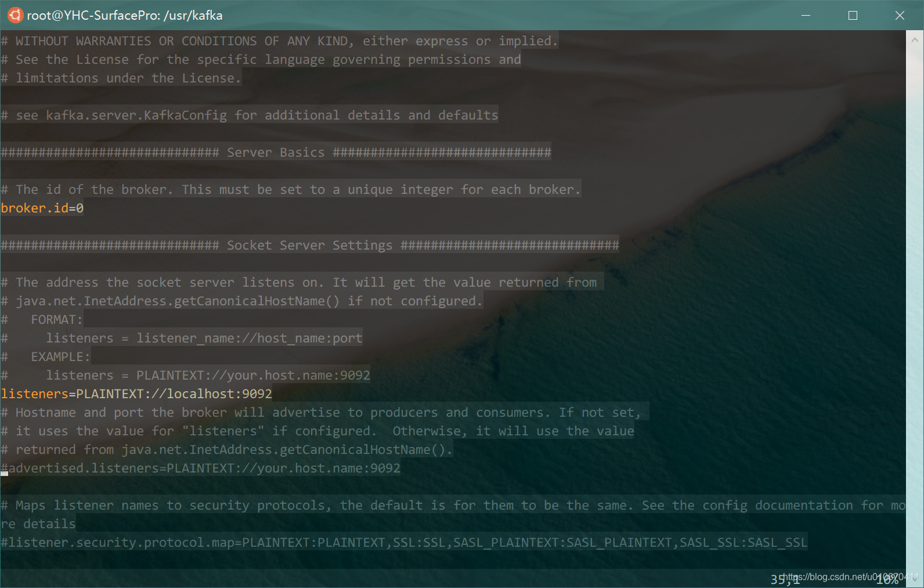Click the 'it uses the value for' comment
Viewport: 924px width, 588px height.
317,431
